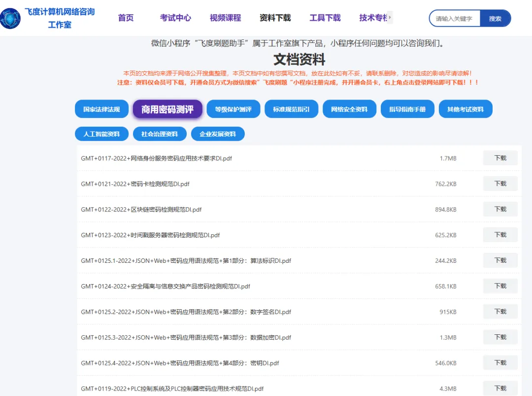Screen dimensions: 532x396
Task: Open the 标准规范指引 category
Action: coord(291,109)
